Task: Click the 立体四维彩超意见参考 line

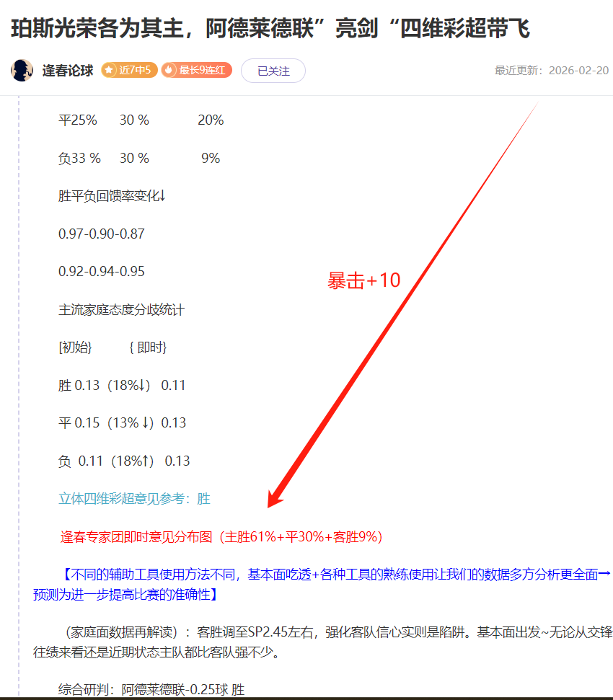Action: click(134, 499)
